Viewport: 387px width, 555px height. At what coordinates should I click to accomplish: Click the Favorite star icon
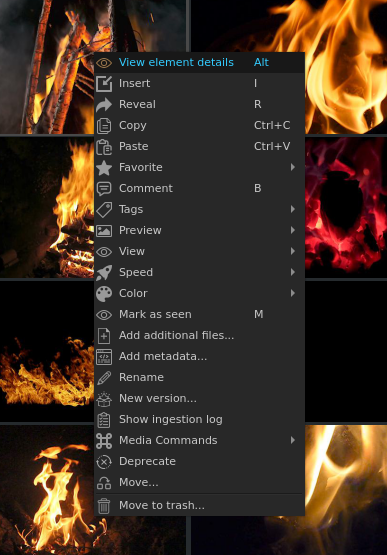click(104, 167)
